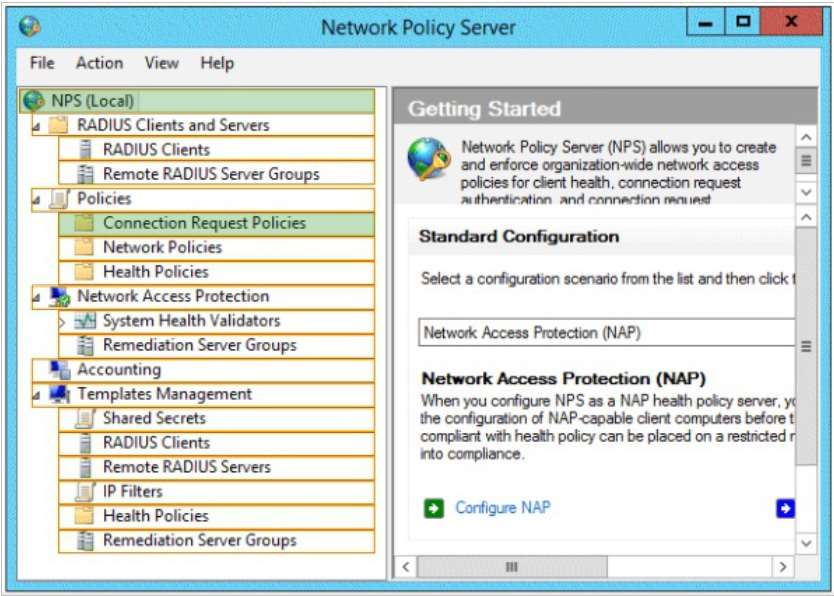Image resolution: width=834 pixels, height=596 pixels.
Task: Click the Remote RADIUS Server Groups icon
Action: [85, 174]
